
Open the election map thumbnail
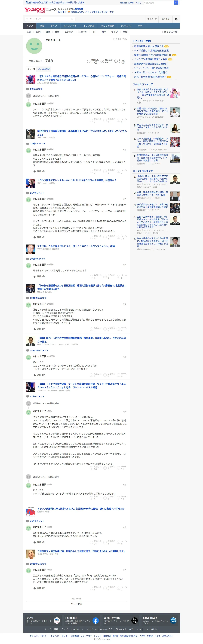tap(31, 512)
